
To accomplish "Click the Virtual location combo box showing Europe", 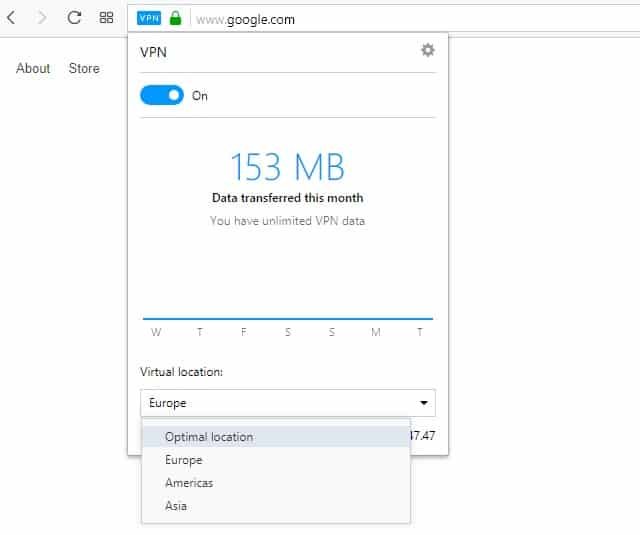I will [x=280, y=403].
